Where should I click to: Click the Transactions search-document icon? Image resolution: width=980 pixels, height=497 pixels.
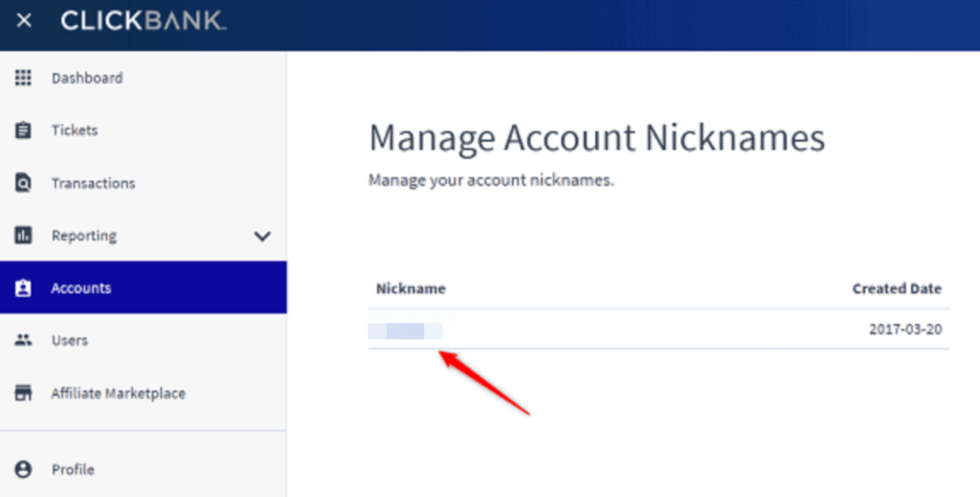(x=23, y=183)
